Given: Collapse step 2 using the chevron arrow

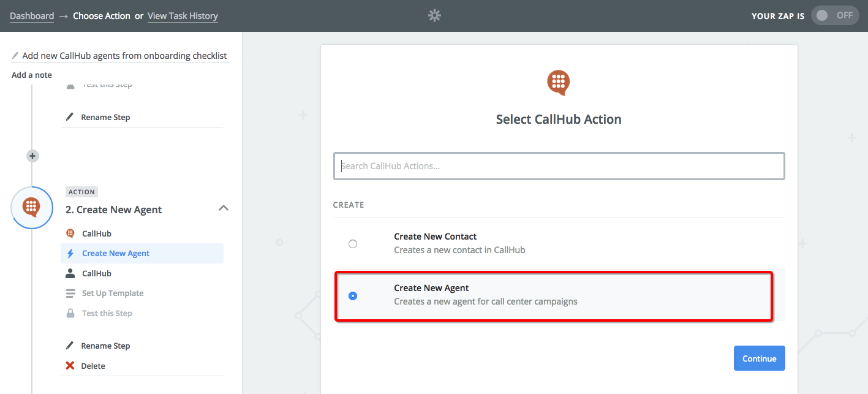Looking at the screenshot, I should 224,208.
